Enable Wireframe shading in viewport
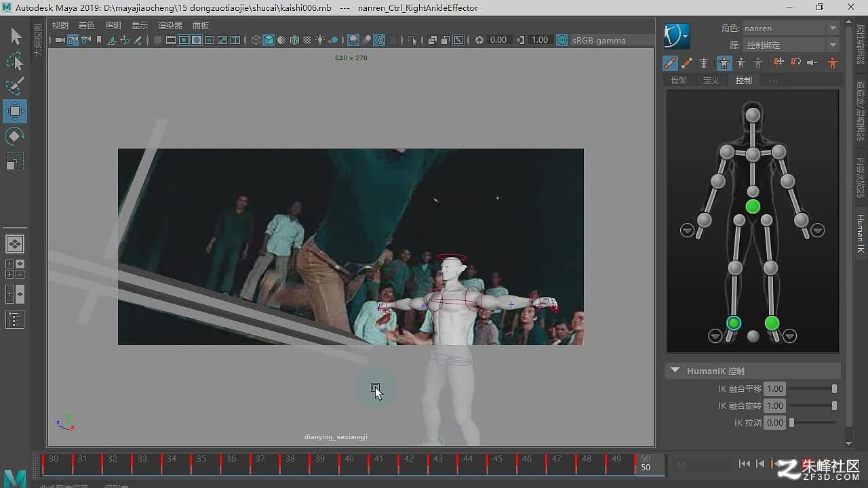The width and height of the screenshot is (868, 488). [256, 40]
